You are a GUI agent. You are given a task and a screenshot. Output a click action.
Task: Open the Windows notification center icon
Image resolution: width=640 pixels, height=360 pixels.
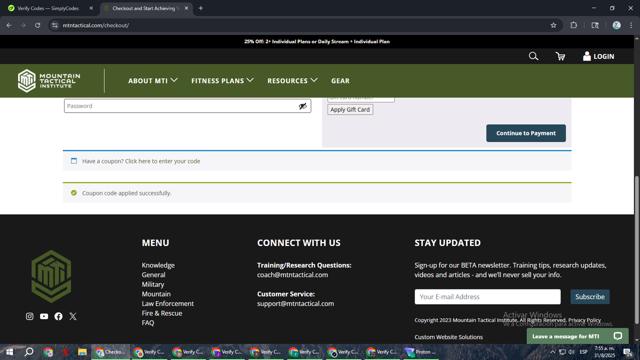coord(627,352)
